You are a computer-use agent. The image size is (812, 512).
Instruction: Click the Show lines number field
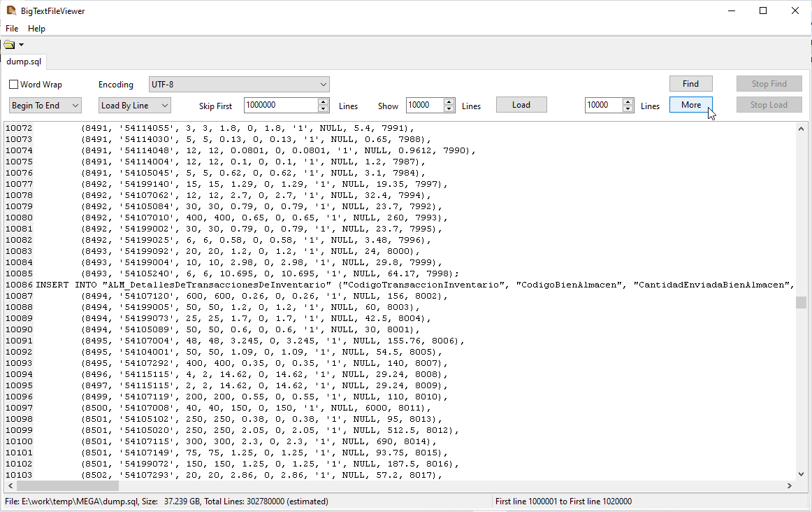tap(423, 105)
